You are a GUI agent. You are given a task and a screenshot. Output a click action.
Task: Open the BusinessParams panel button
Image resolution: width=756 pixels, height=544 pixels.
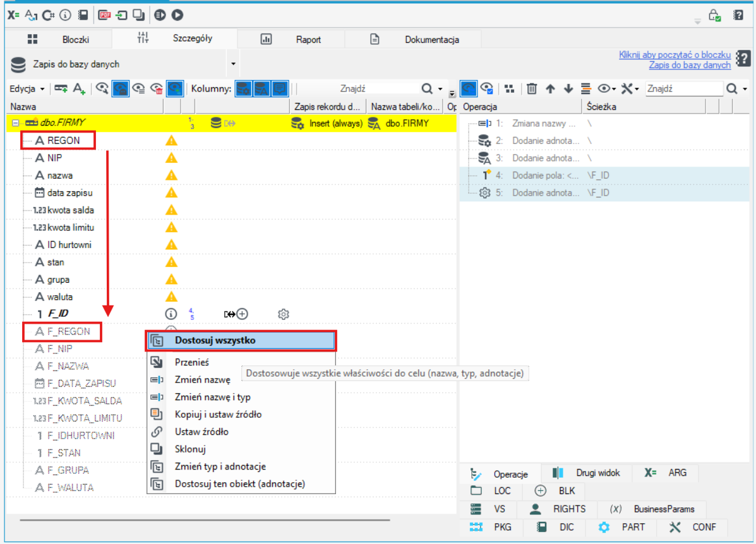click(652, 509)
